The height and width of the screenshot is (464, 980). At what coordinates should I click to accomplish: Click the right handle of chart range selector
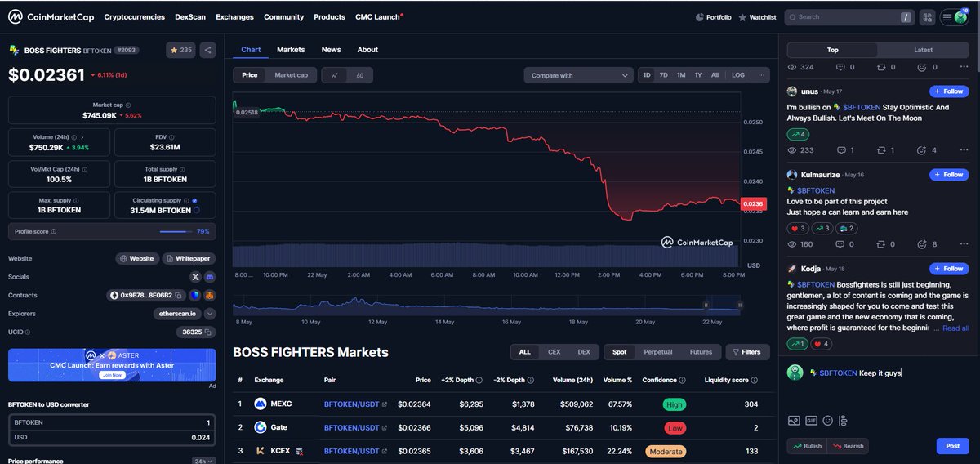(x=741, y=306)
